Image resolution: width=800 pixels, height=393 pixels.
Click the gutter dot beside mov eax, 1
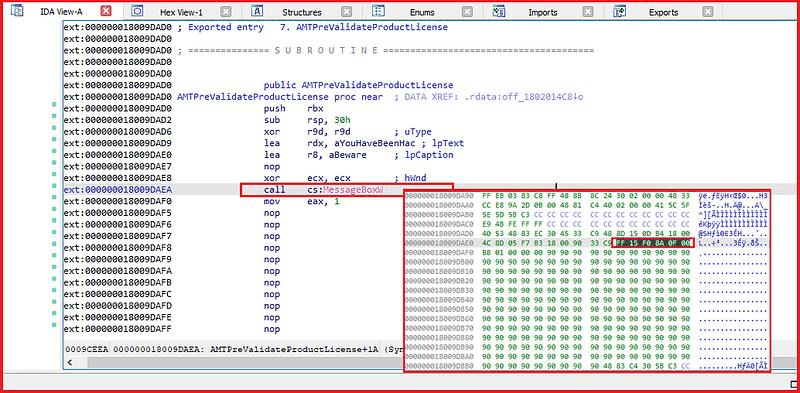54,198
